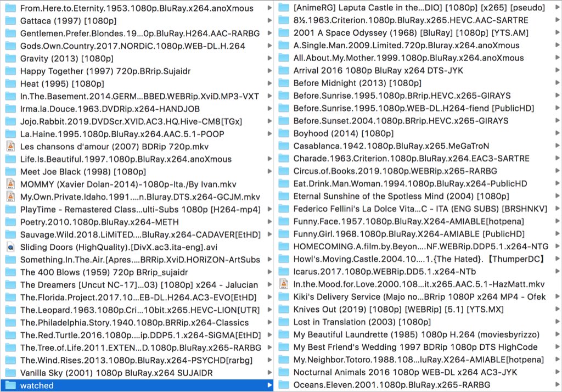Click the folder icon of Oceans.Eleven.2001
Screen dimensions: 562x392
pos(284,385)
